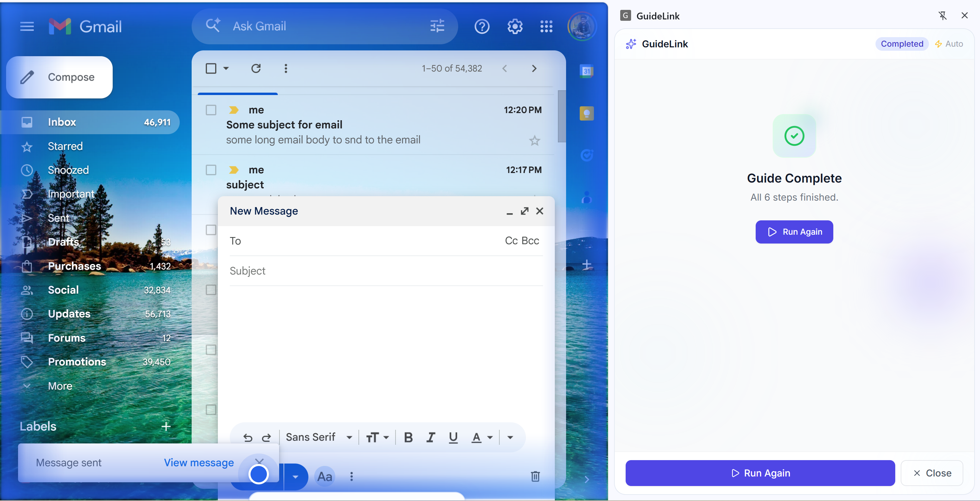Screen dimensions: 980x501
Task: Discard draft with the trash icon
Action: coord(535,476)
